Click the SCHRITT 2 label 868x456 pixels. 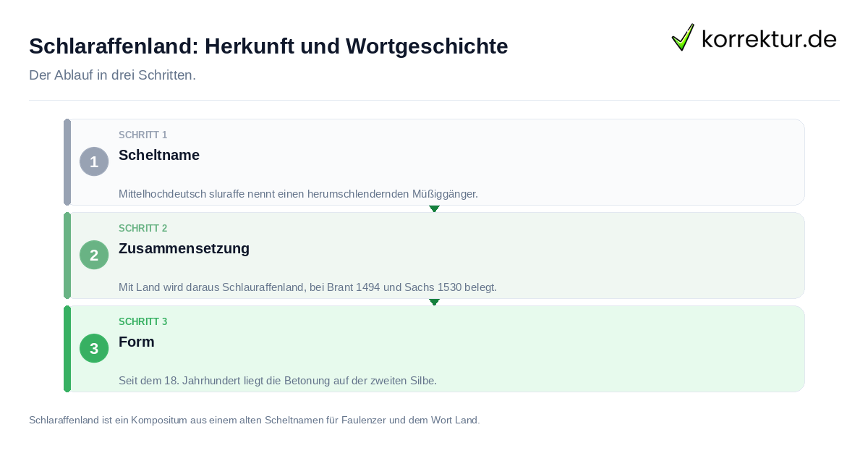142,229
